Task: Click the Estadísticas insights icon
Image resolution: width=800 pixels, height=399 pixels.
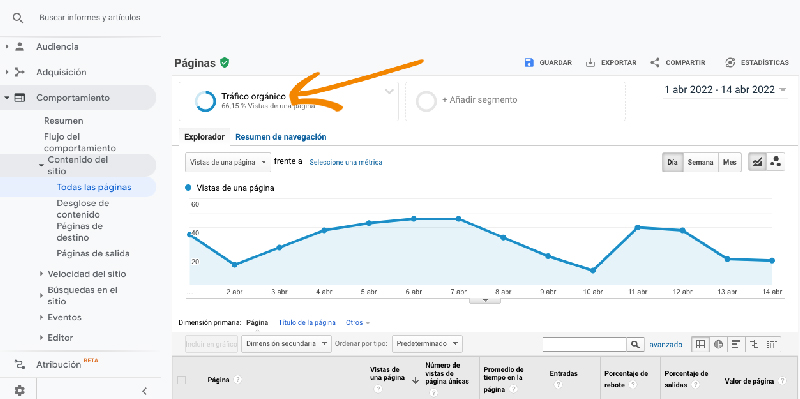Action: point(730,63)
